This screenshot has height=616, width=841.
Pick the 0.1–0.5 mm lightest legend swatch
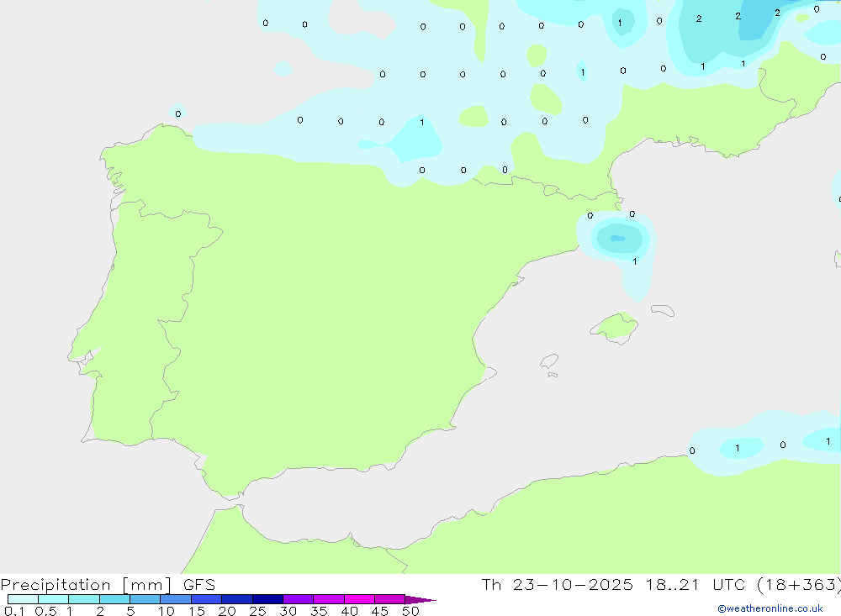click(x=23, y=599)
